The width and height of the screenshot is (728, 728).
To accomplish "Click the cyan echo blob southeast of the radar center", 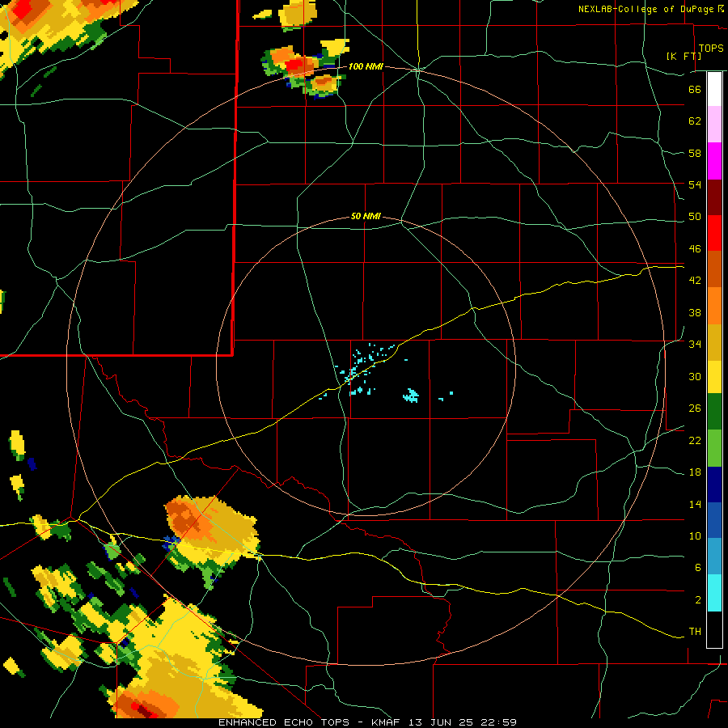I will [x=411, y=396].
